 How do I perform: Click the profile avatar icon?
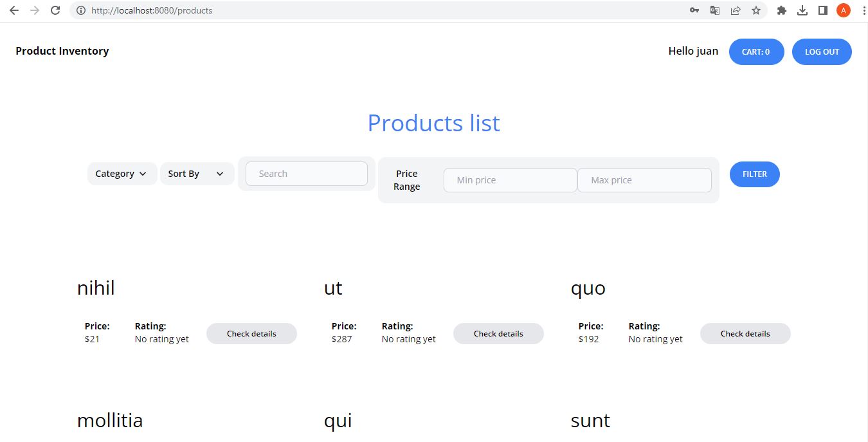pyautogui.click(x=843, y=10)
